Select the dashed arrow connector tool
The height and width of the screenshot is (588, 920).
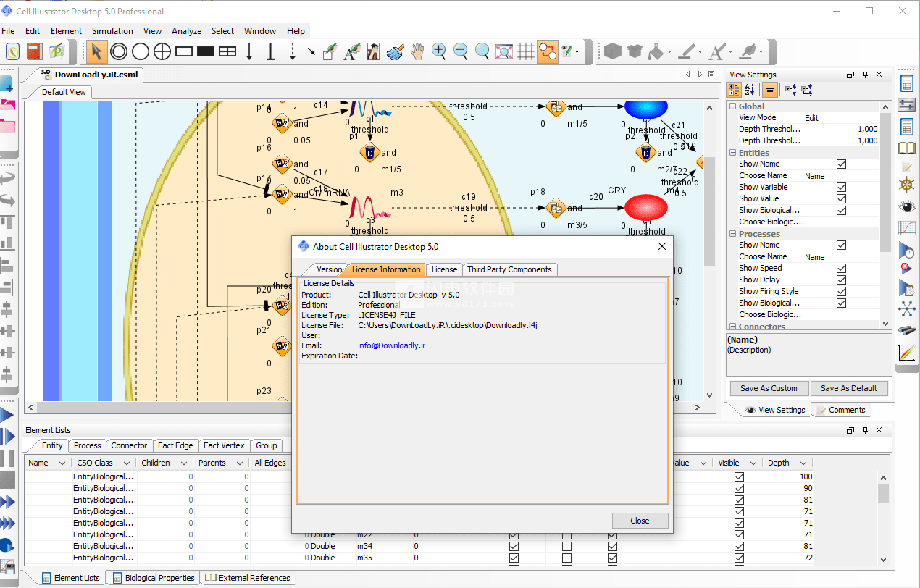click(293, 51)
